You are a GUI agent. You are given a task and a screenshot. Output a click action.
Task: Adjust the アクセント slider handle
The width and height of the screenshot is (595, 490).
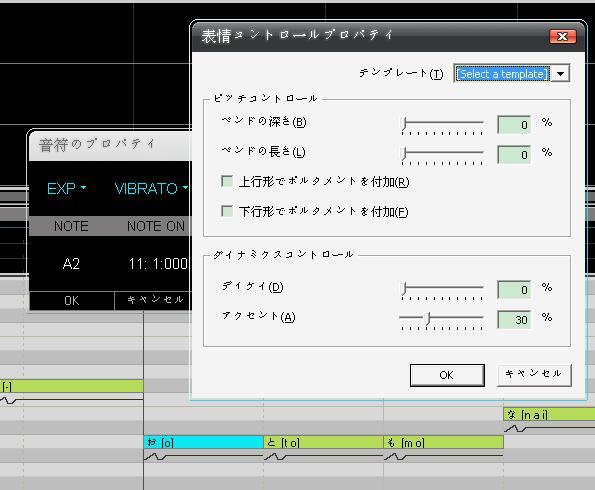point(427,318)
